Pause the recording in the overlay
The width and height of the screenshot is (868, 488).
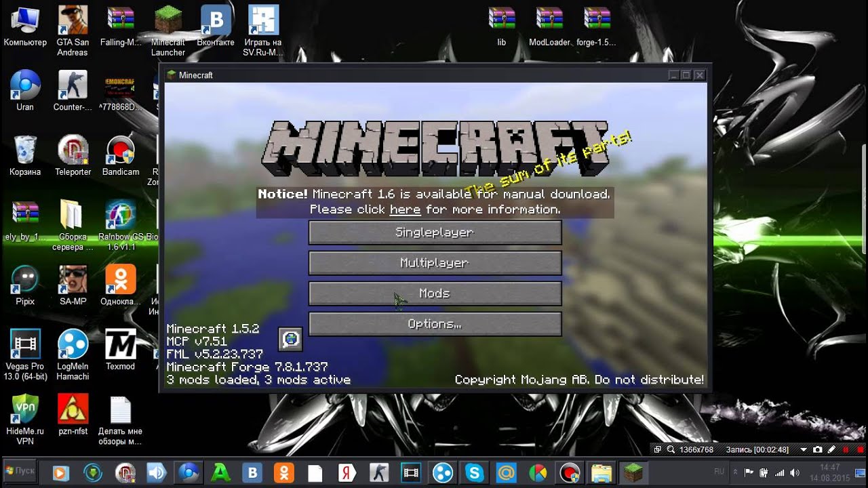coord(846,450)
